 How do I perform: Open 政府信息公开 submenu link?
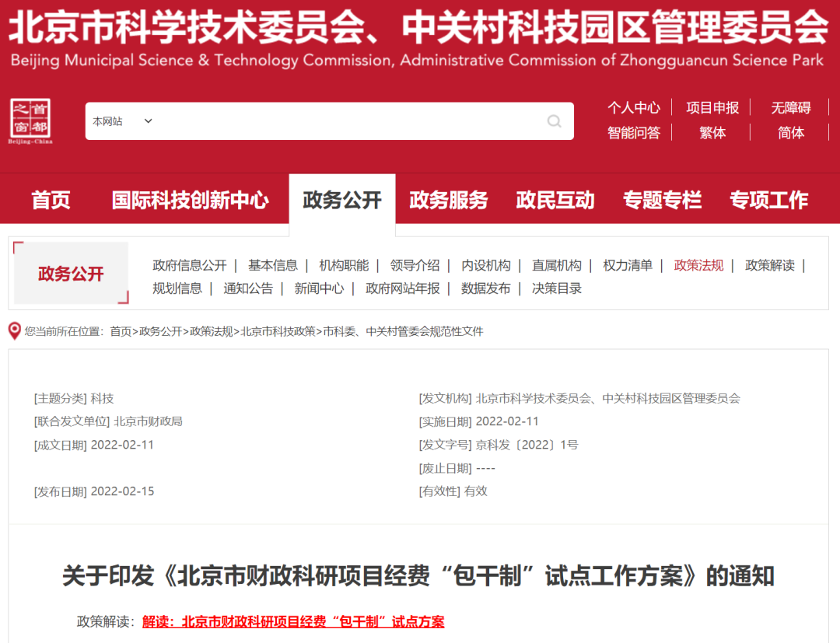(x=190, y=265)
